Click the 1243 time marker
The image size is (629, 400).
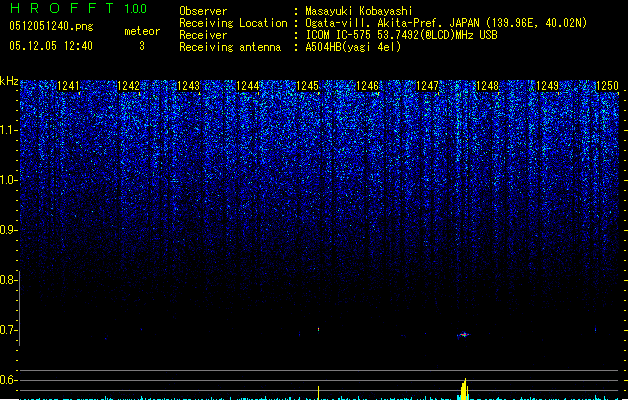188,85
